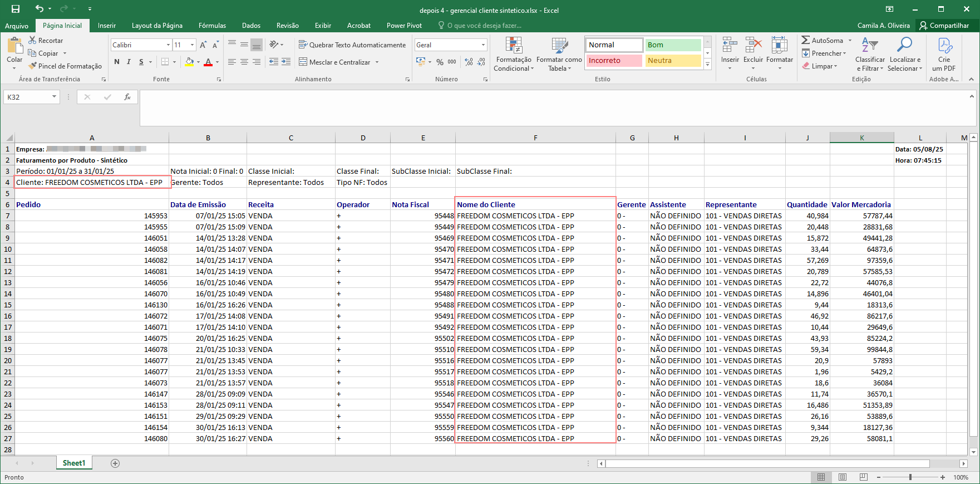980x484 pixels.
Task: Center text horizontally
Action: click(244, 62)
